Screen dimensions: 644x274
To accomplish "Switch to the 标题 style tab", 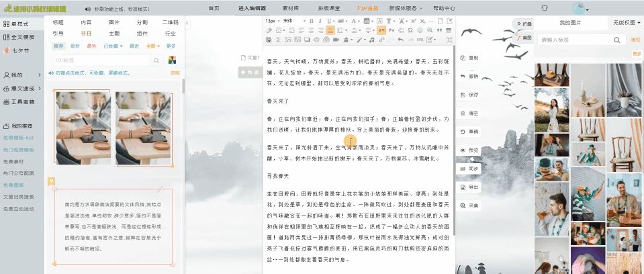I will coord(58,23).
